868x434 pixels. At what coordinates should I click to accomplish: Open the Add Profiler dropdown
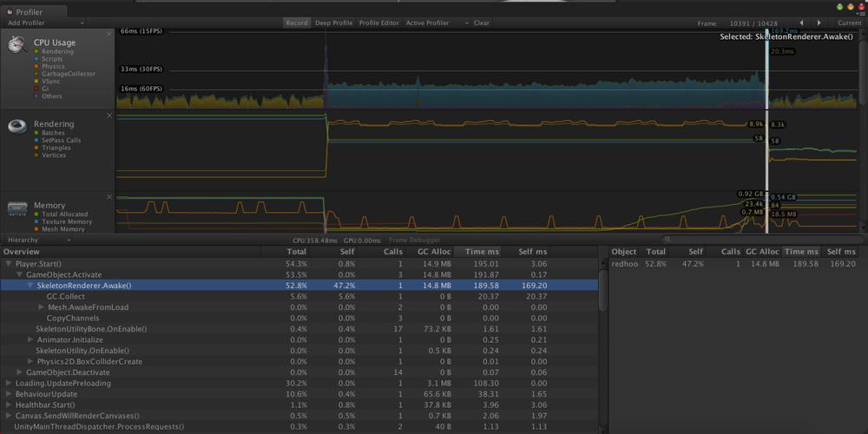(x=45, y=23)
